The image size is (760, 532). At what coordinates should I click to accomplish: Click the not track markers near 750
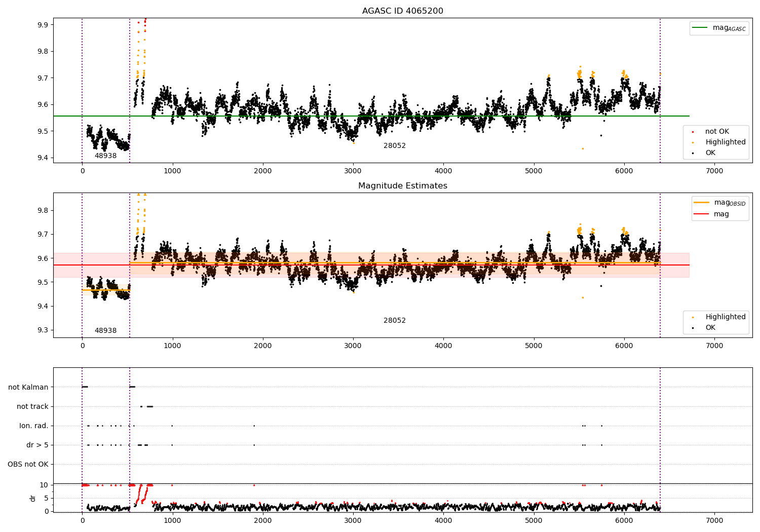[x=149, y=406]
